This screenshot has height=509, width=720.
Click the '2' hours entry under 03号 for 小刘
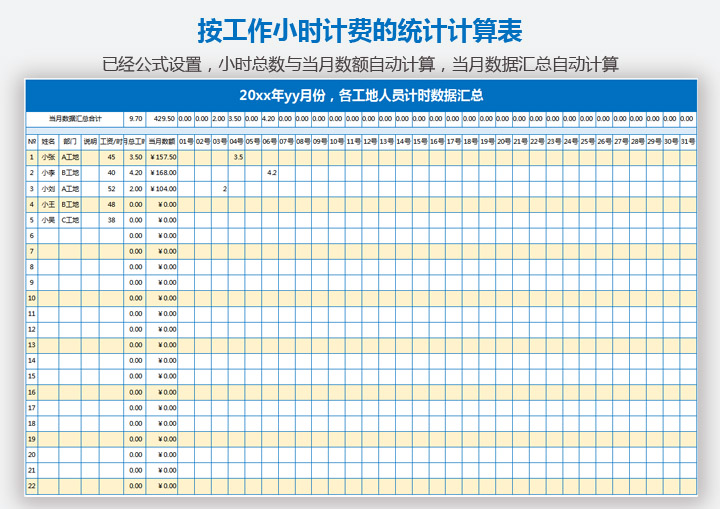pyautogui.click(x=219, y=189)
